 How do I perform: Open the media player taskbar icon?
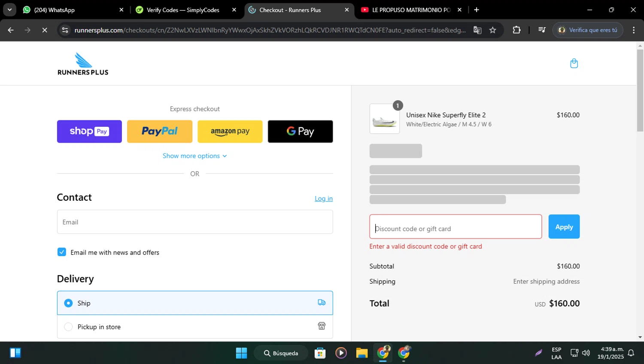(x=341, y=353)
